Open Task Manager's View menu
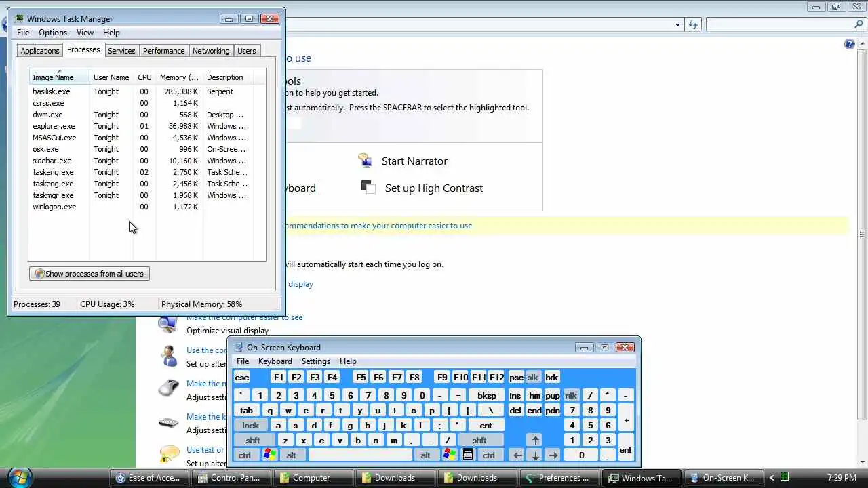The image size is (868, 488). (x=85, y=33)
